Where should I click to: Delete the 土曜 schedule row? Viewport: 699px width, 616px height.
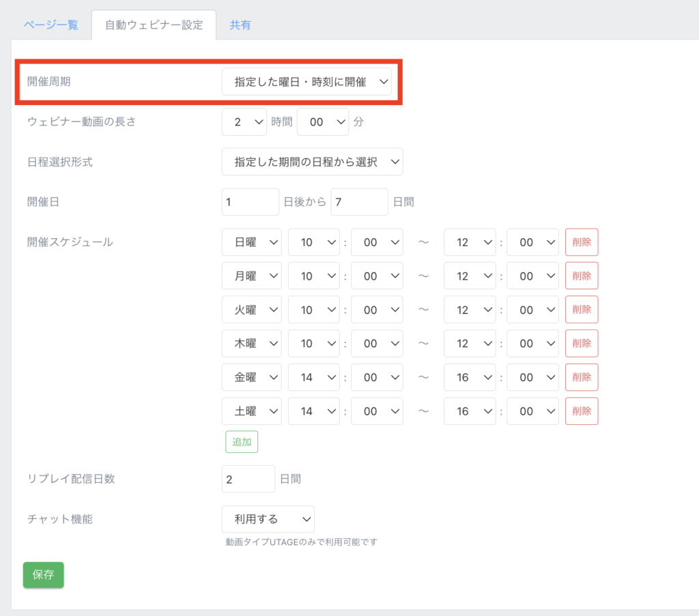tap(582, 411)
